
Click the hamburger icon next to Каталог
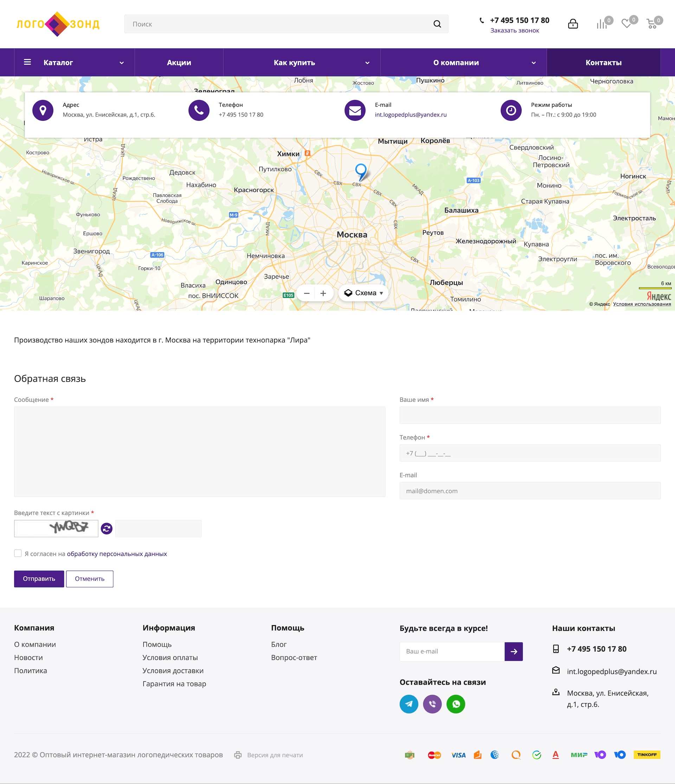28,62
